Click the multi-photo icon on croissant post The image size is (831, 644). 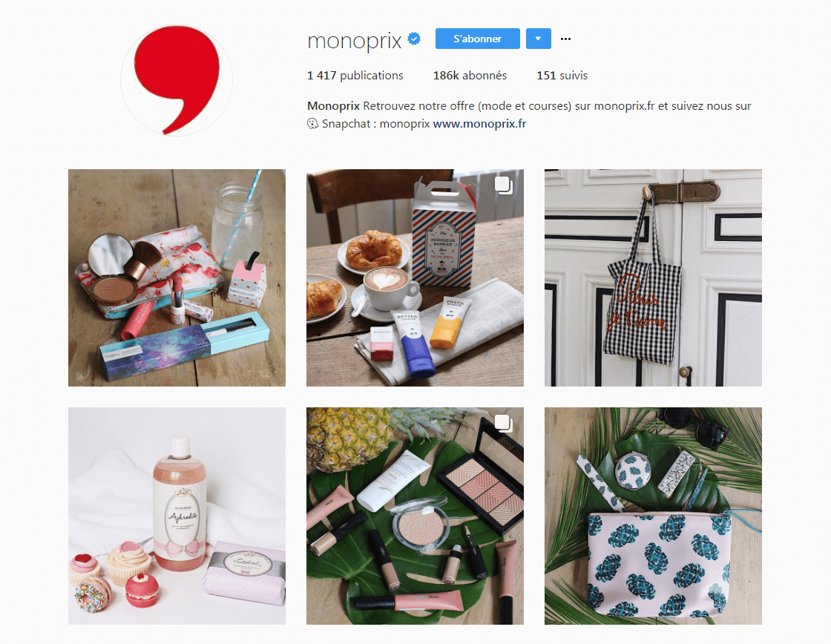point(504,185)
